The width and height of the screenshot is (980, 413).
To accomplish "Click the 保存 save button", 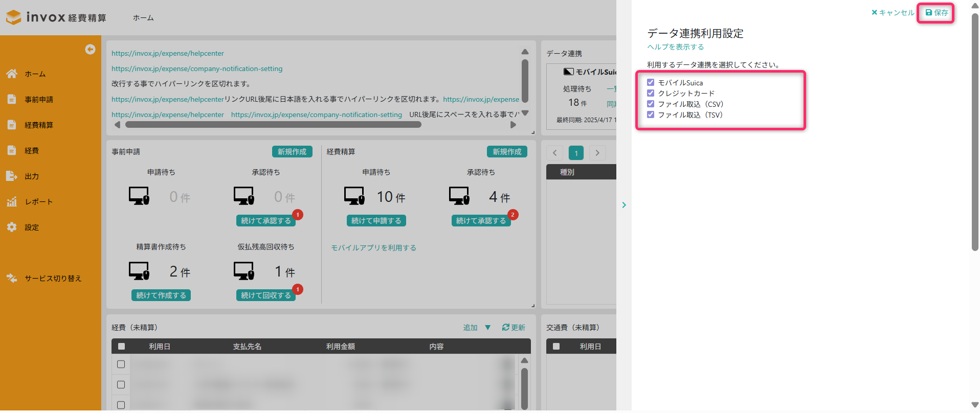I will pos(937,13).
